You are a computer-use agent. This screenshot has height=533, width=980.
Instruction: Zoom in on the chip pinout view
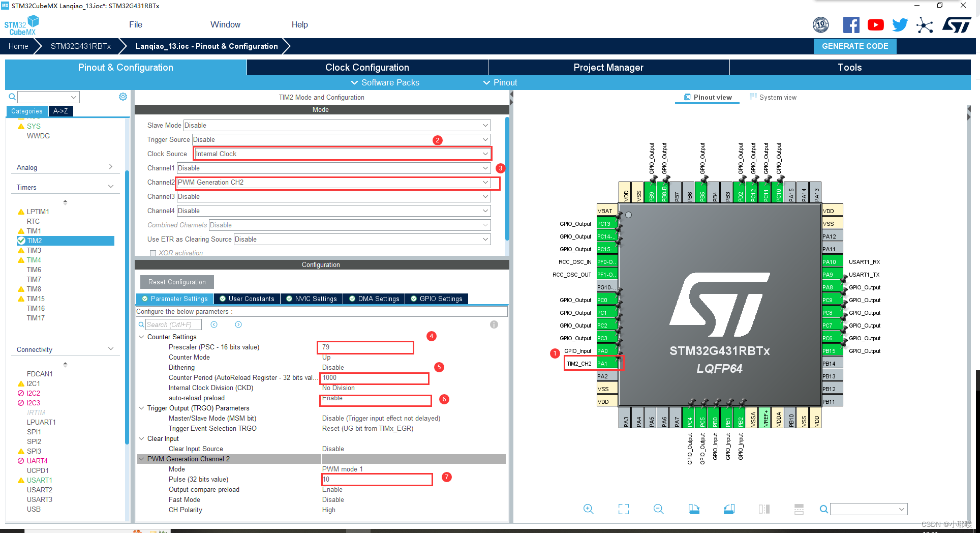588,509
